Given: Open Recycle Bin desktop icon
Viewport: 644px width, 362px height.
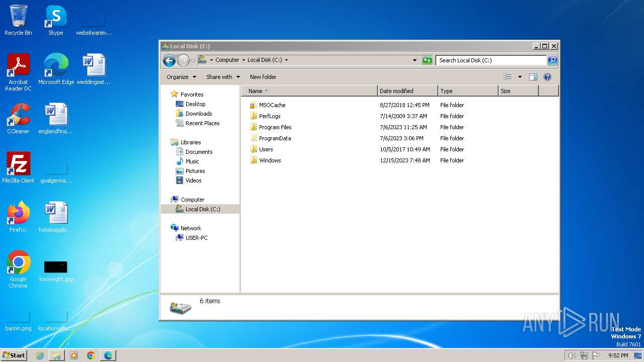Looking at the screenshot, I should (18, 20).
